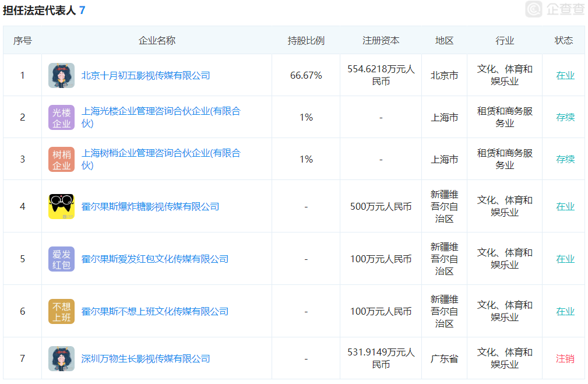Select the 企业名称 column header
This screenshot has width=588, height=384.
tap(157, 41)
